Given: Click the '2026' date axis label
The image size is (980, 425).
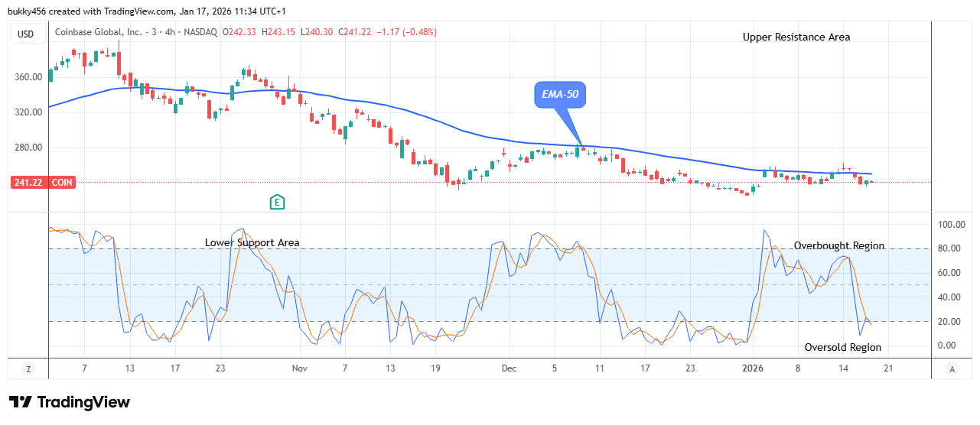Looking at the screenshot, I should tap(754, 368).
